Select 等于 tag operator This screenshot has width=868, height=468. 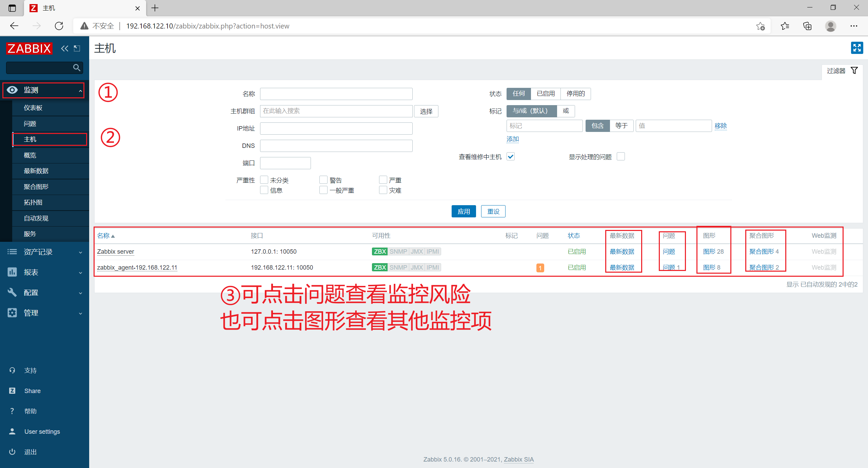point(622,126)
